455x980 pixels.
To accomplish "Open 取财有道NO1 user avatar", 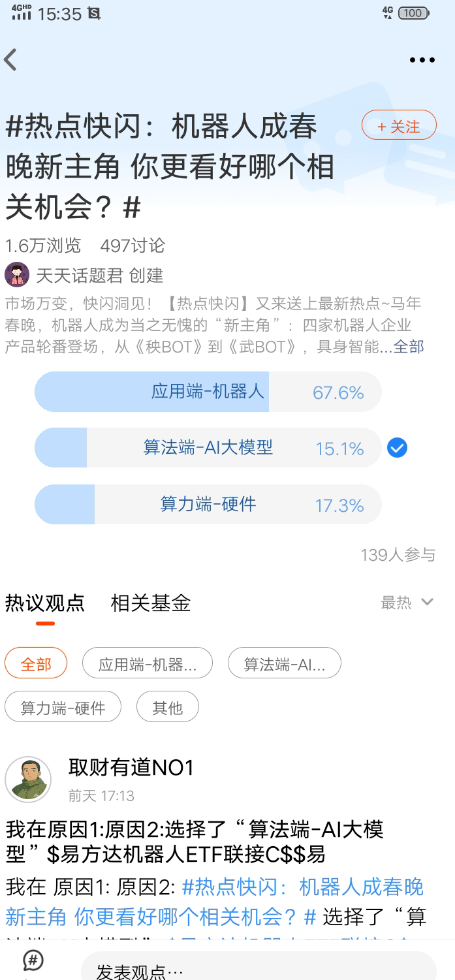I will [28, 780].
